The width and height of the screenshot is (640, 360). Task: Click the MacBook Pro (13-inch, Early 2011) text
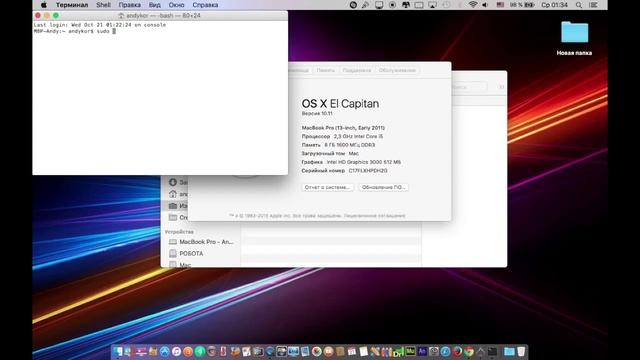point(343,128)
